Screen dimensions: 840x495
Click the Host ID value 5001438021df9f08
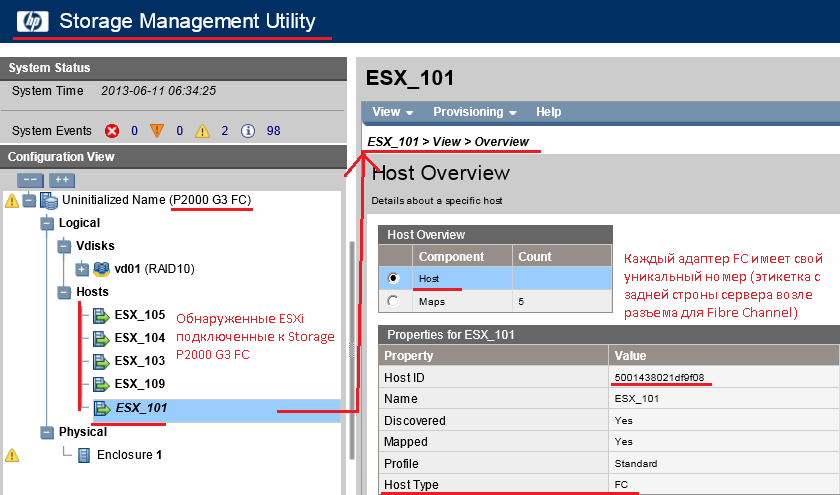tap(659, 378)
